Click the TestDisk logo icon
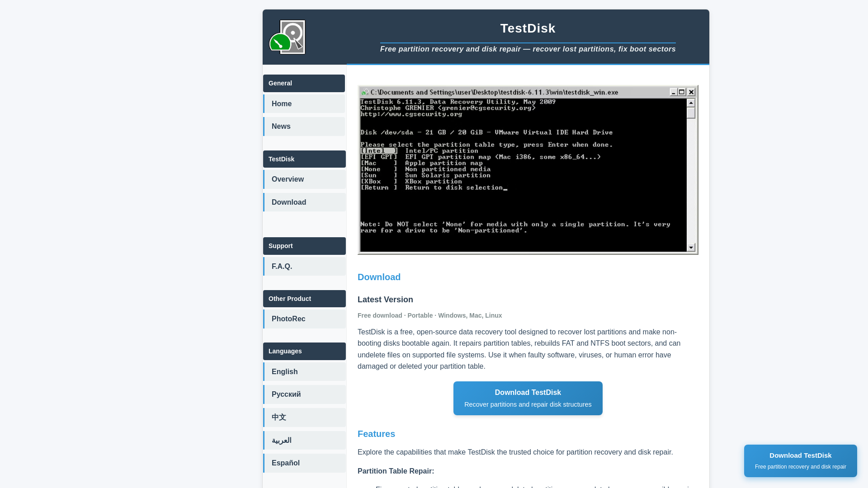This screenshot has height=488, width=868. coord(288,37)
